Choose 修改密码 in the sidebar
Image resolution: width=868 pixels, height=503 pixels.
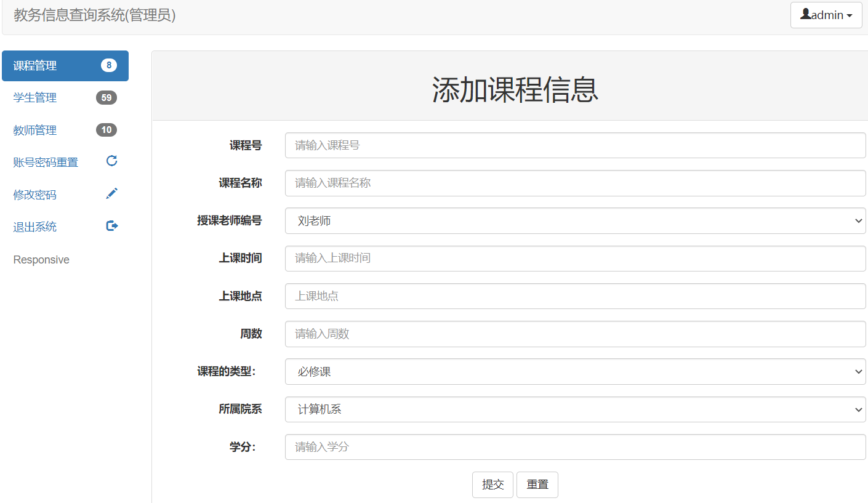click(65, 195)
